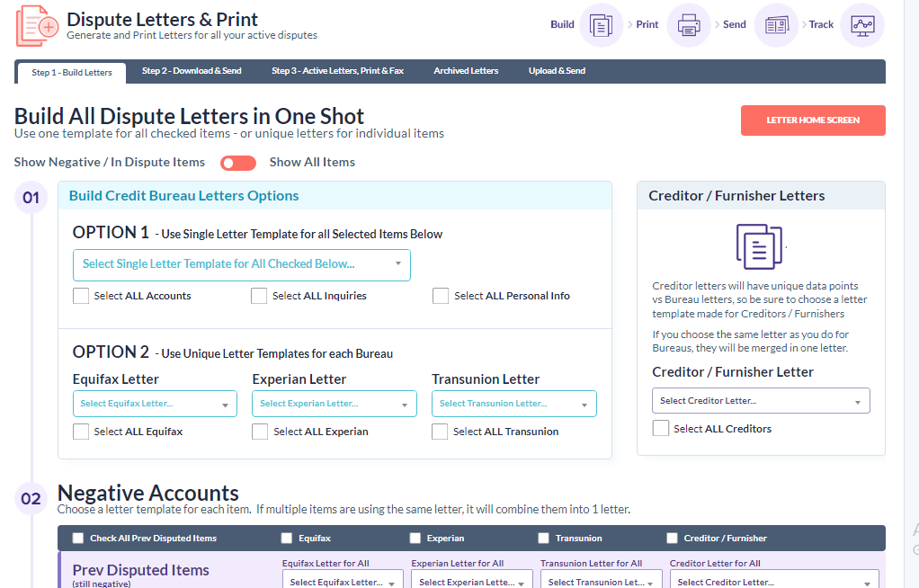
Task: Go to the Upload & Send tab
Action: (x=557, y=69)
